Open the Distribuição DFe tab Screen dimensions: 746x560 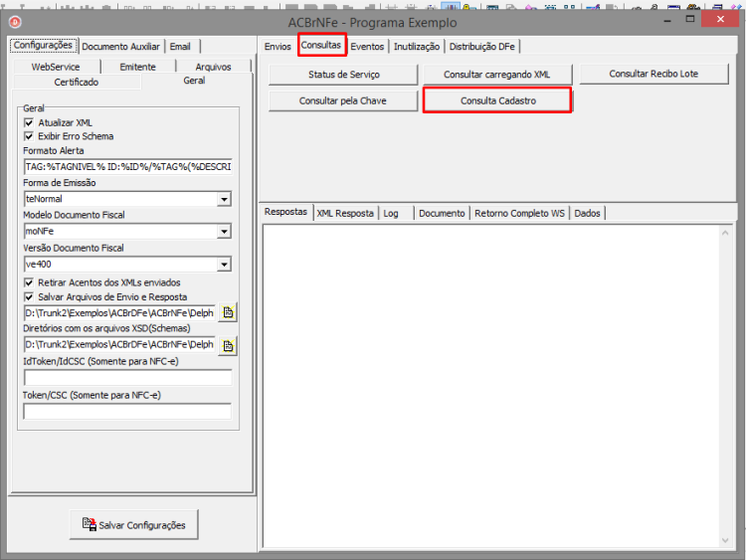[482, 47]
